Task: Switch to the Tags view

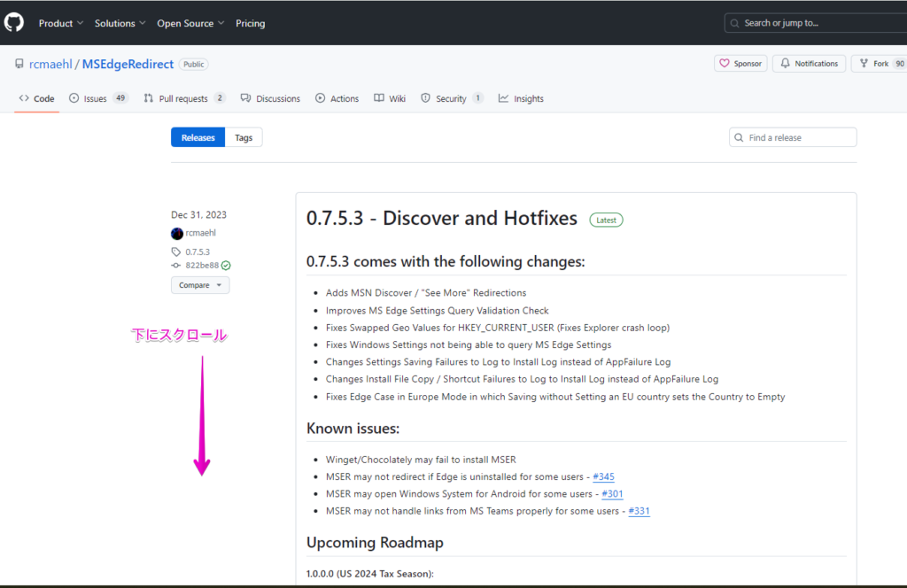Action: pos(244,137)
